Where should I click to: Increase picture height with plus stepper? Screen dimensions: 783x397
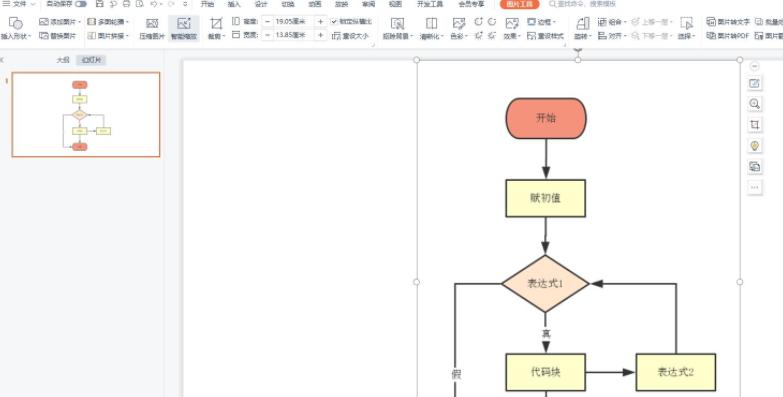(321, 21)
